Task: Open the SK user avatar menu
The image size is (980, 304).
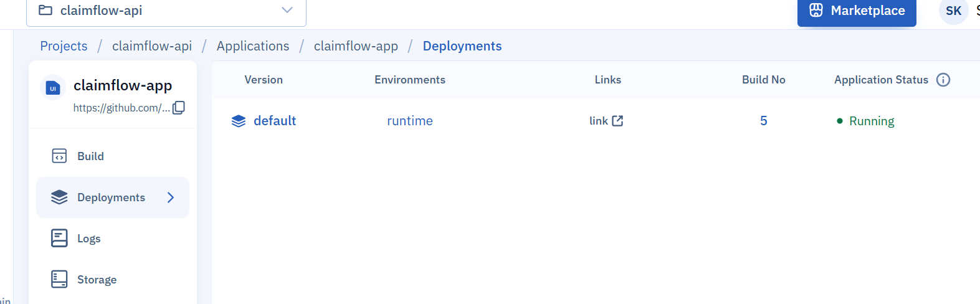Action: pyautogui.click(x=953, y=11)
